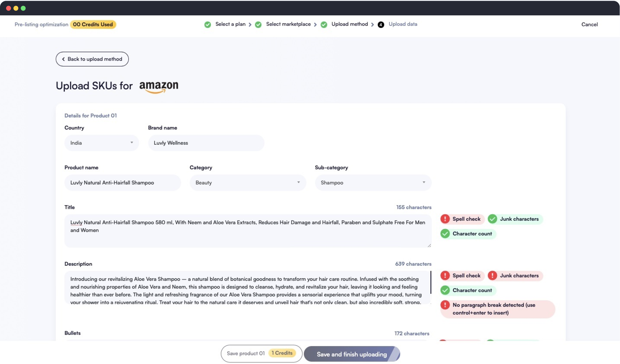Click the chevron after Select a plan

pos(250,25)
